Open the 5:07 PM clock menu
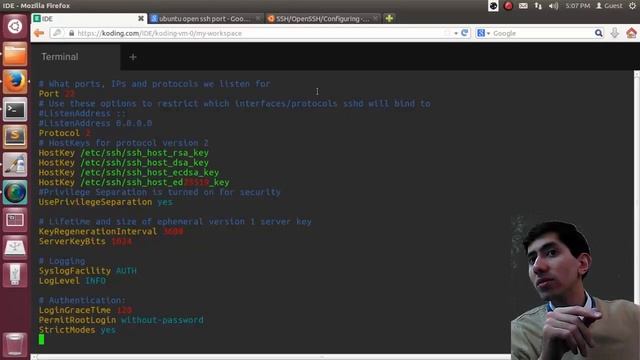This screenshot has height=360, width=640. point(578,6)
